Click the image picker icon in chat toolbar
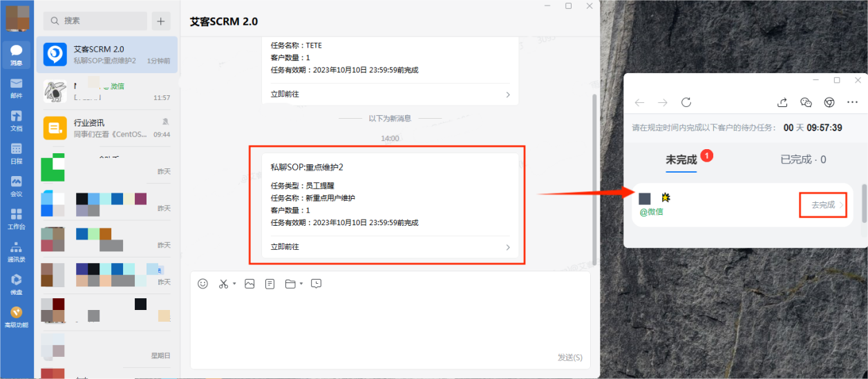Viewport: 868px width, 379px height. pyautogui.click(x=249, y=284)
